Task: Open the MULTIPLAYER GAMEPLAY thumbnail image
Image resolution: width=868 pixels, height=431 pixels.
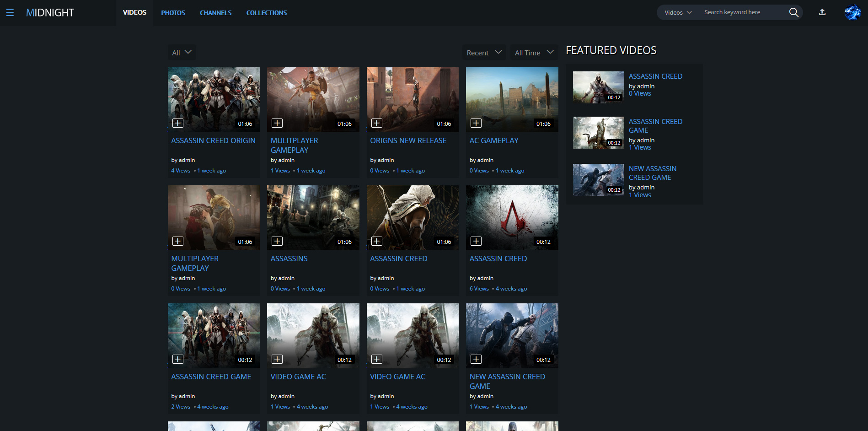Action: pyautogui.click(x=214, y=218)
